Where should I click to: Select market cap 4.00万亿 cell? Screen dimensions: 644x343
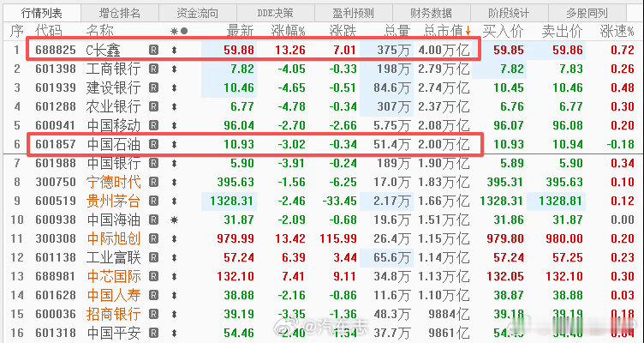pos(444,51)
